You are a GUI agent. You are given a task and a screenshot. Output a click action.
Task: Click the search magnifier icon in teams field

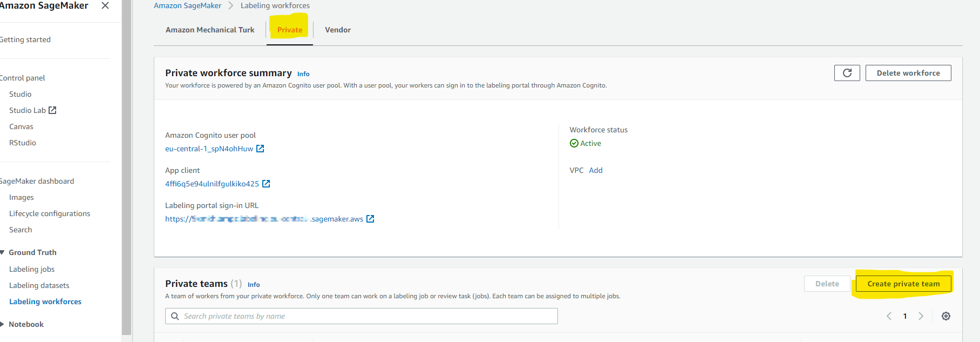175,316
